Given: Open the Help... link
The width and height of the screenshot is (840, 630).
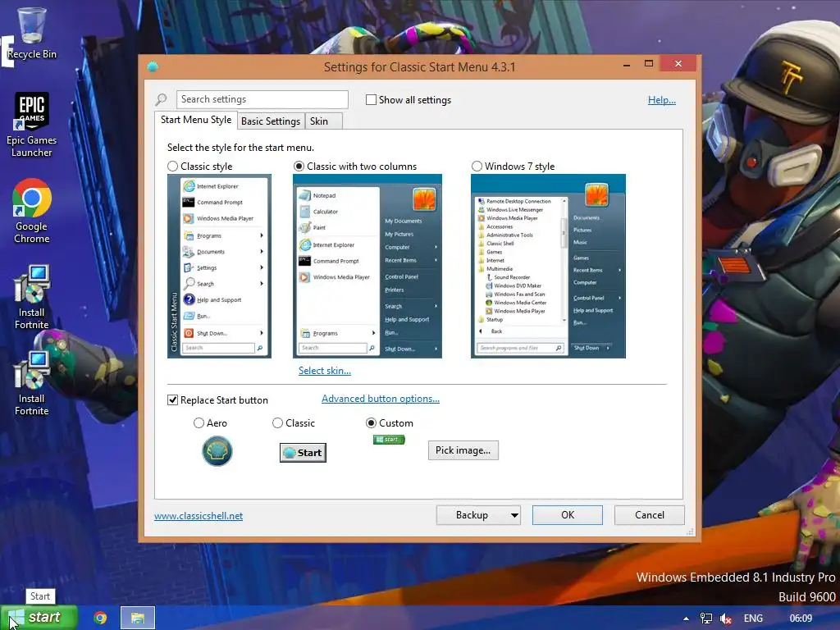Looking at the screenshot, I should coord(662,100).
